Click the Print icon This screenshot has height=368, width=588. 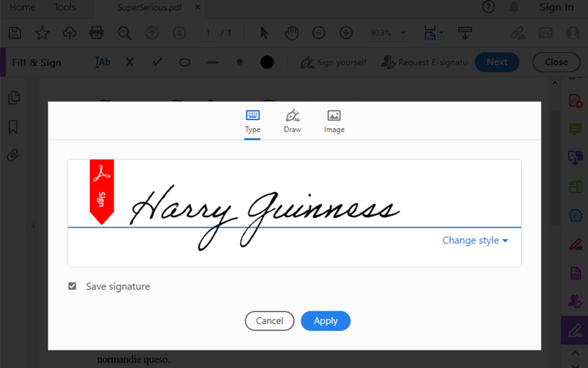pos(96,33)
